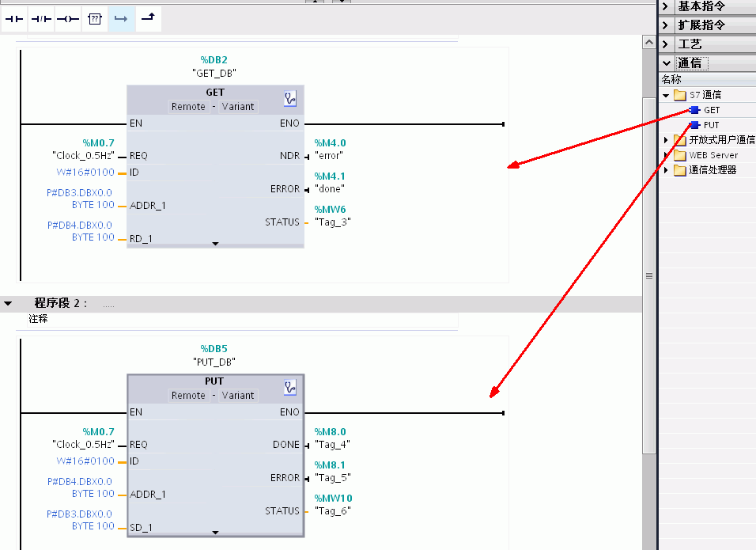This screenshot has height=550, width=756.
Task: Select the PUT instruction in S7 通信
Action: click(711, 125)
